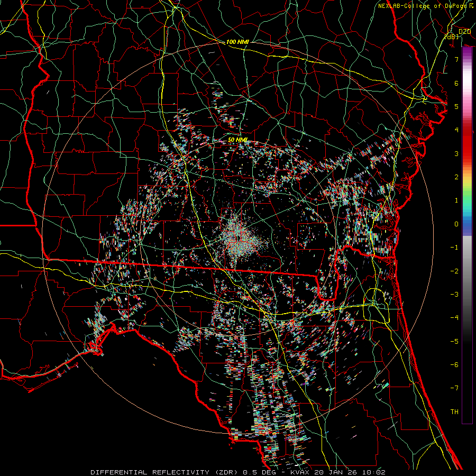Click the 100 NMI range ring label
This screenshot has height=476, width=476.
pyautogui.click(x=237, y=42)
